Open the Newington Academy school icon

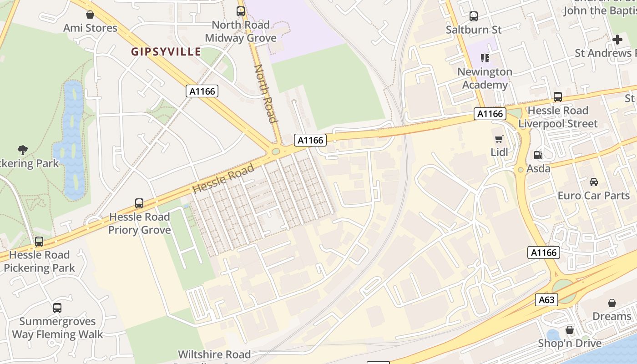485,58
